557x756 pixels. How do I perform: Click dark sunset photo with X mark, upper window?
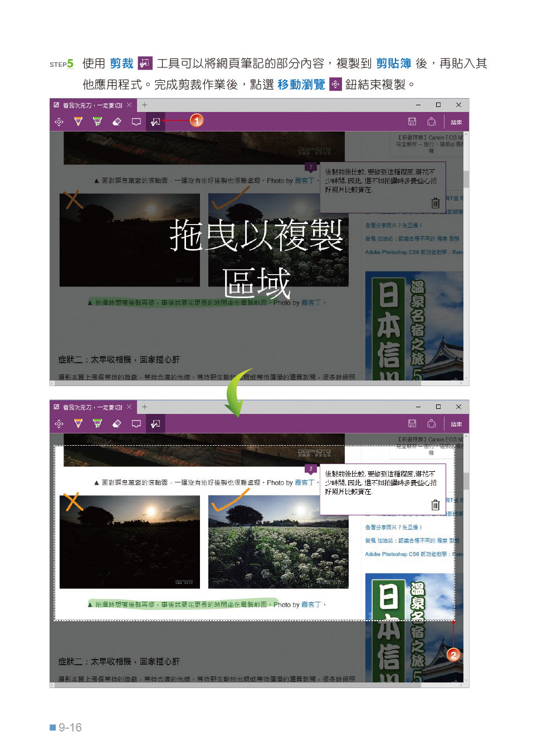pos(130,240)
